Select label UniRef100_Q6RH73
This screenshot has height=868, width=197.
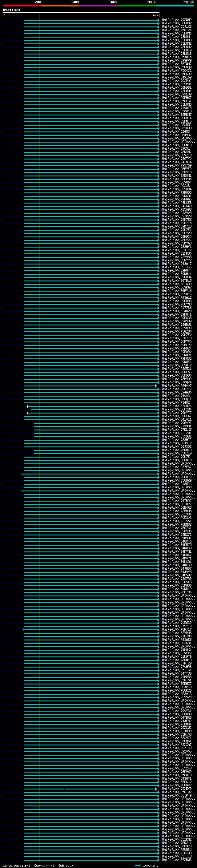[x=177, y=450]
